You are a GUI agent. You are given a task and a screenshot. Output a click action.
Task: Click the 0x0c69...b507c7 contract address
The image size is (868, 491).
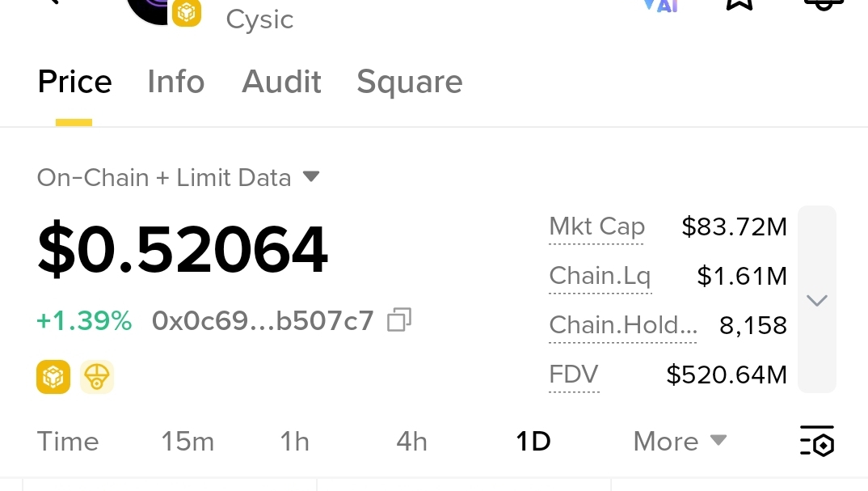[x=263, y=321]
